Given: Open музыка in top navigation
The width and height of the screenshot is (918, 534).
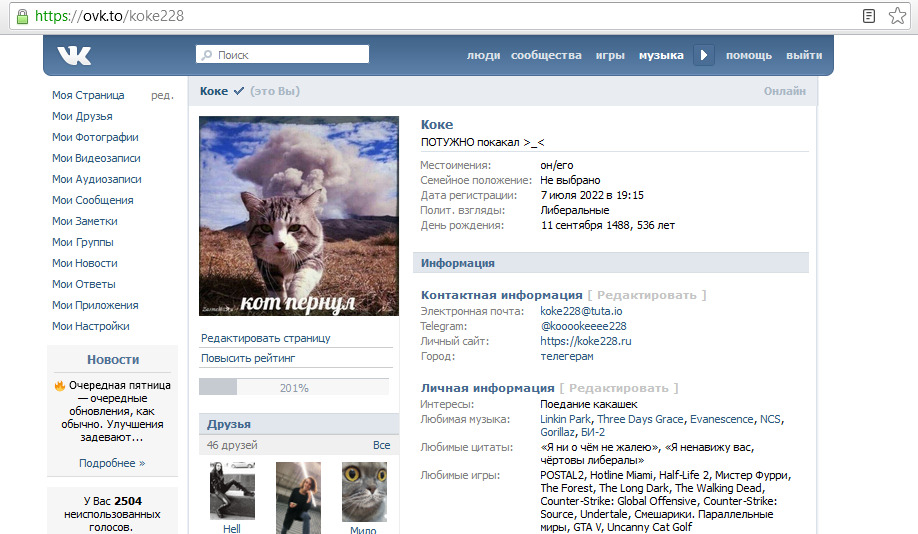Looking at the screenshot, I should point(661,55).
